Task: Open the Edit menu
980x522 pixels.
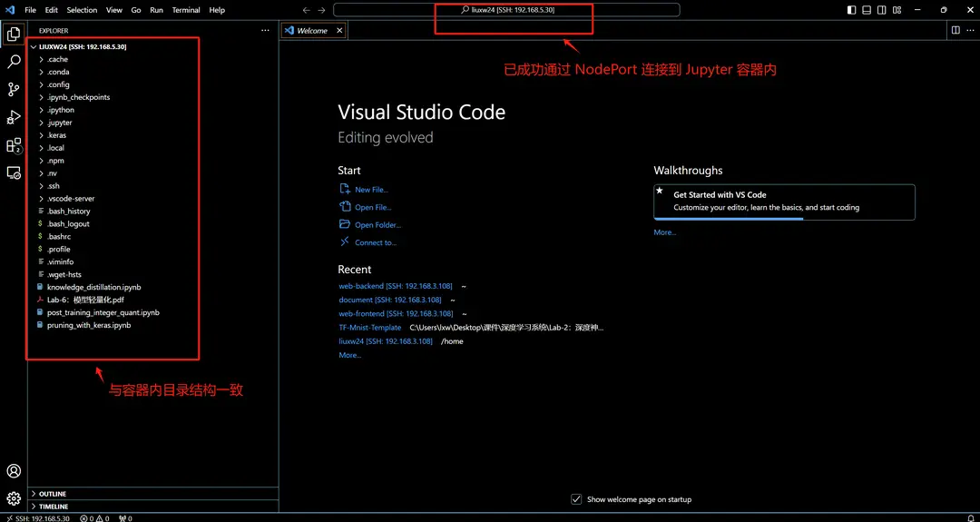Action: (x=51, y=10)
